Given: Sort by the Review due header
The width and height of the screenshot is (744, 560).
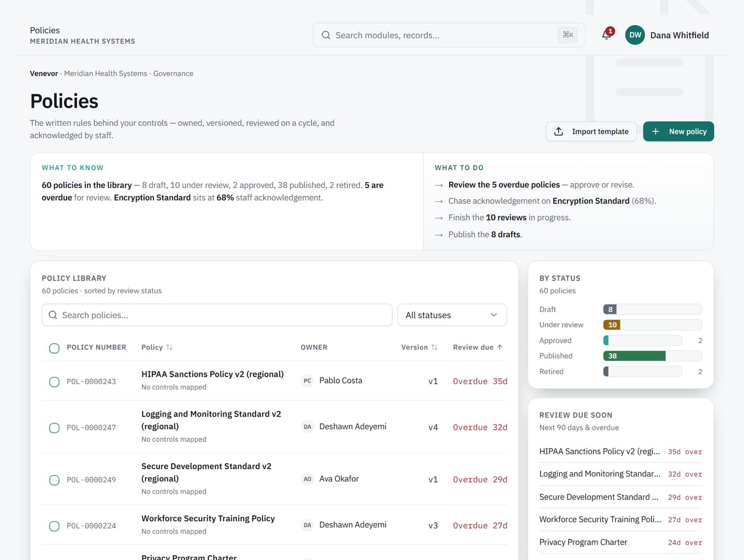Looking at the screenshot, I should tap(478, 347).
